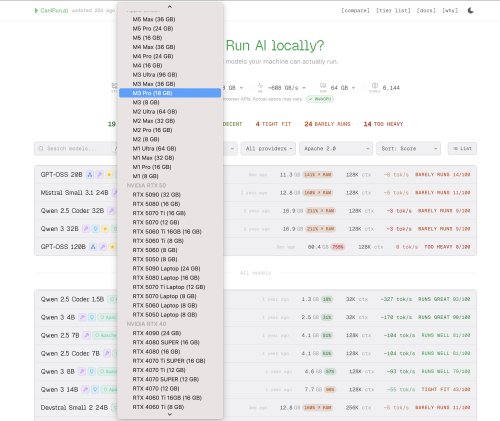Open the All providers dropdown
This screenshot has height=421, width=500.
pos(268,149)
